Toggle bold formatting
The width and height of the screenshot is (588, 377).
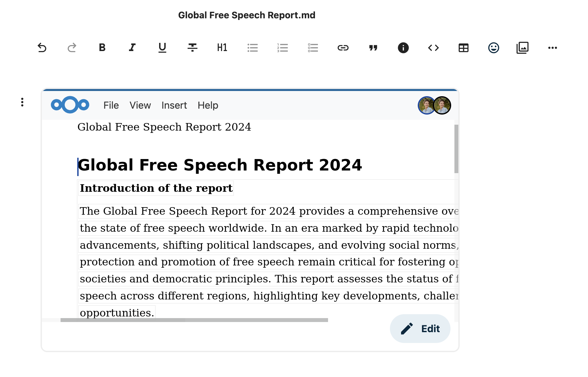pyautogui.click(x=102, y=48)
